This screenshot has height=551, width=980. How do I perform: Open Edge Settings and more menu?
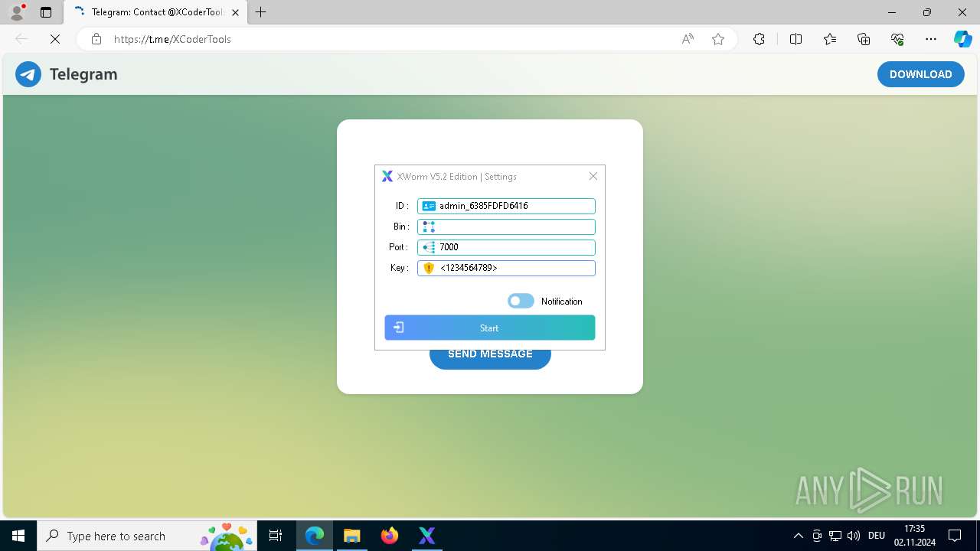pos(931,39)
